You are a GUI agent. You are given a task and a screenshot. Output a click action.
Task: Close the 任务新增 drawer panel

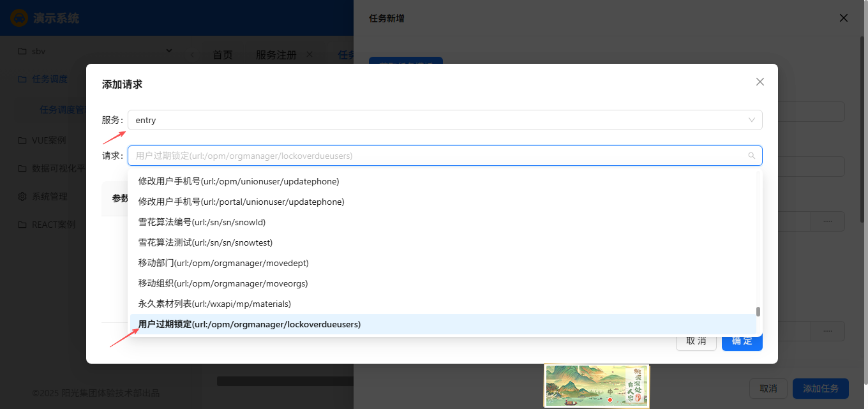pos(844,18)
